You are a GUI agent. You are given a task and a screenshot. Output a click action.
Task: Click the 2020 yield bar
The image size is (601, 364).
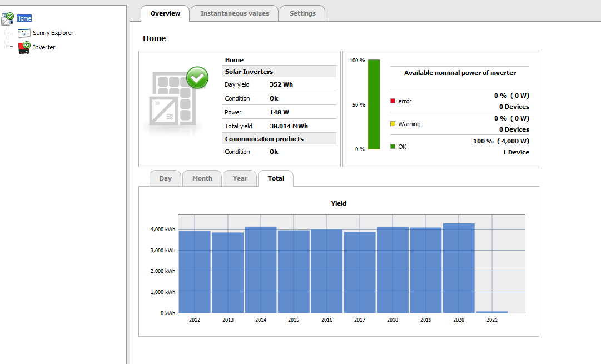click(459, 268)
